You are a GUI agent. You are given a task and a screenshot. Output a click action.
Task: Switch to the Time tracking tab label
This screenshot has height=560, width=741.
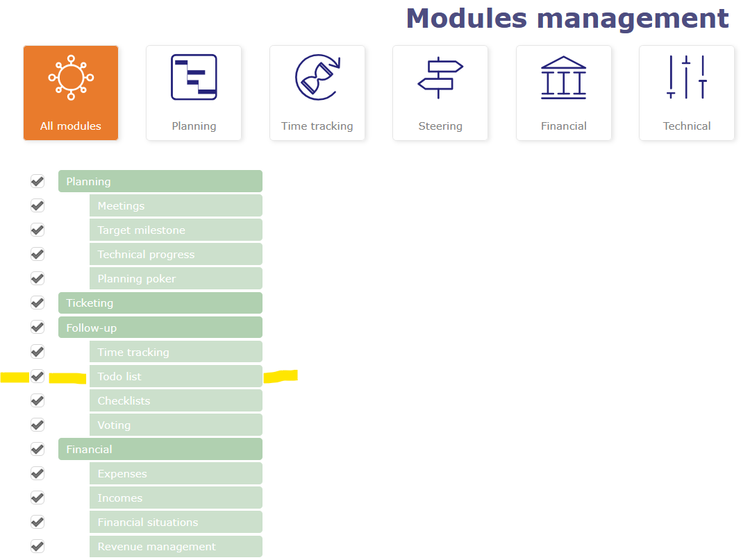click(317, 126)
